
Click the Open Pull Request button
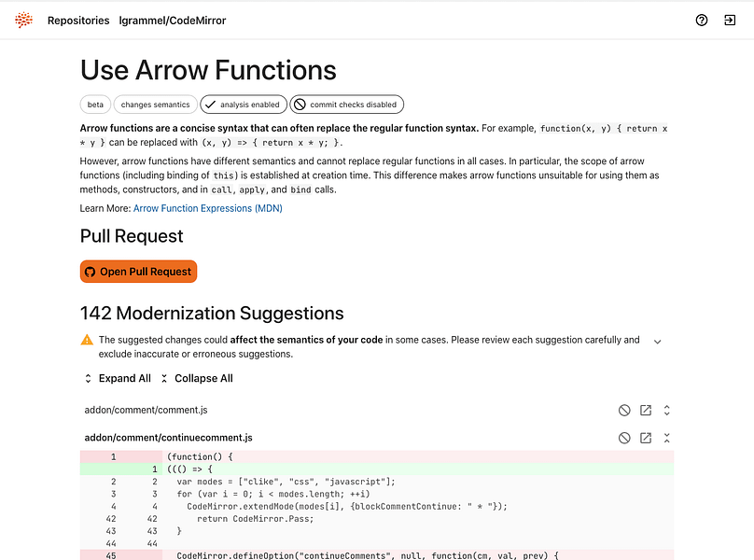coord(138,272)
